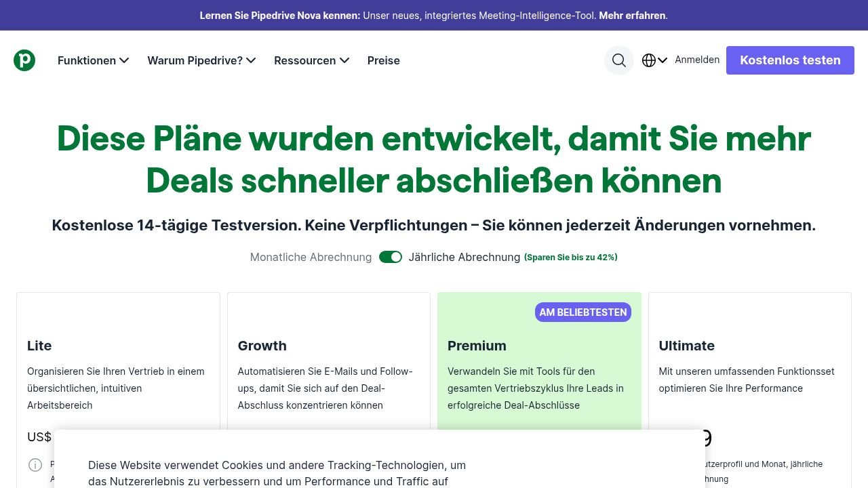Viewport: 868px width, 488px height.
Task: Click the main green pricing headline
Action: [x=434, y=159]
